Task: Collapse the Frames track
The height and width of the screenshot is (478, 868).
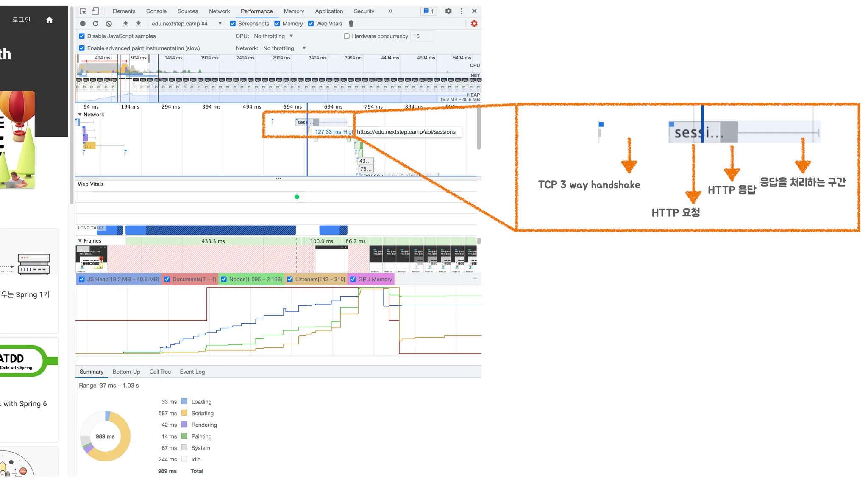Action: [x=80, y=241]
